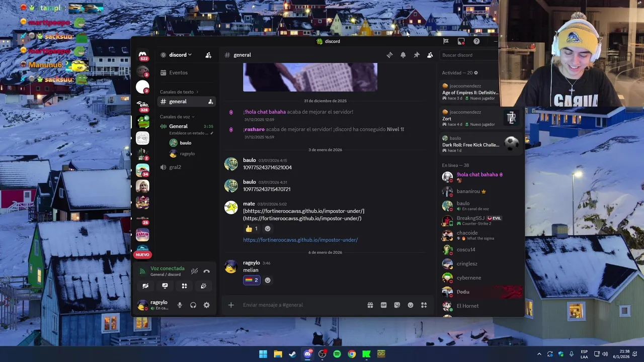This screenshot has width=644, height=362.
Task: Open sticker picker in message bar
Action: 397,305
